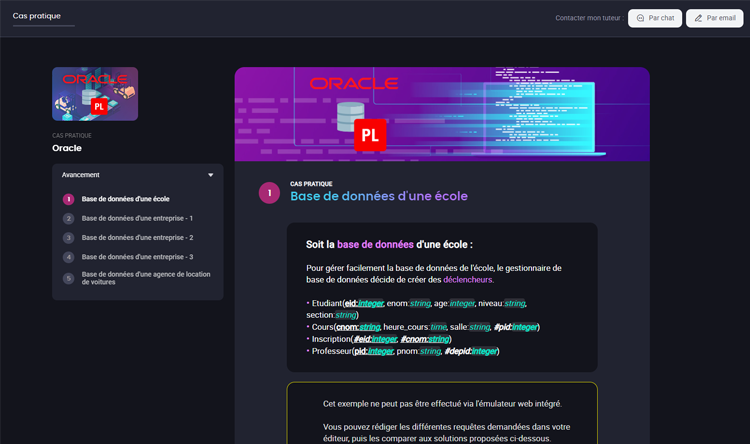Screen dimensions: 750x444
Task: Open the Oracle PL course thumbnail
Action: [x=95, y=94]
